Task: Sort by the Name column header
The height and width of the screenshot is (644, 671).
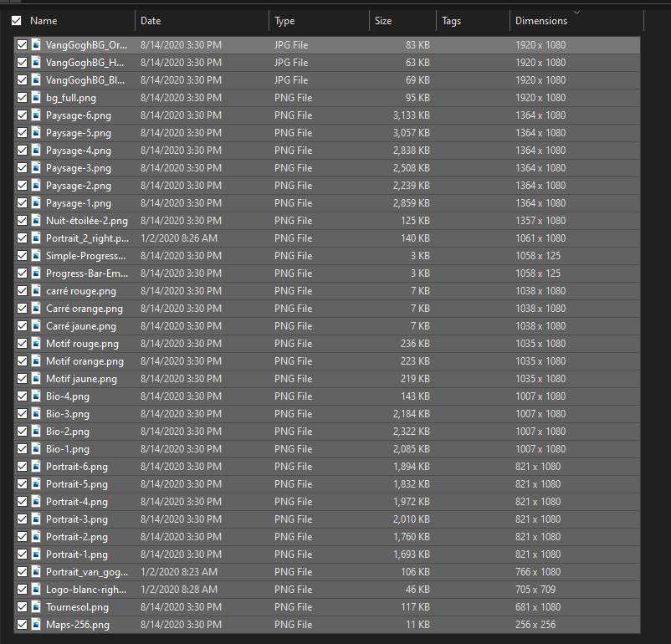Action: 44,21
